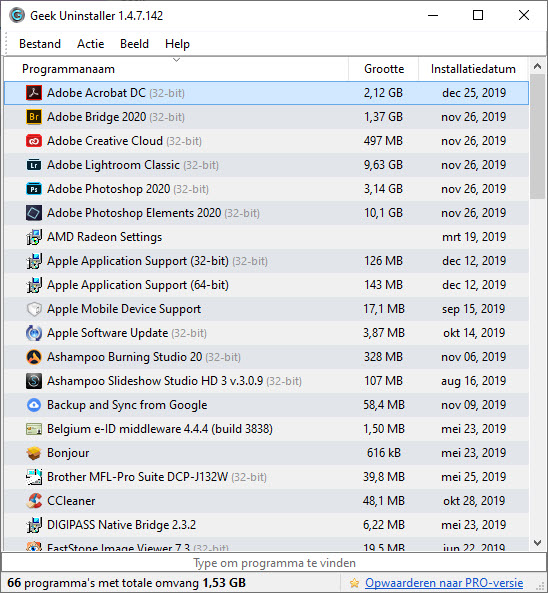Image resolution: width=548 pixels, height=593 pixels.
Task: Click the search field 'Type om programma te vinden'
Action: [x=274, y=563]
